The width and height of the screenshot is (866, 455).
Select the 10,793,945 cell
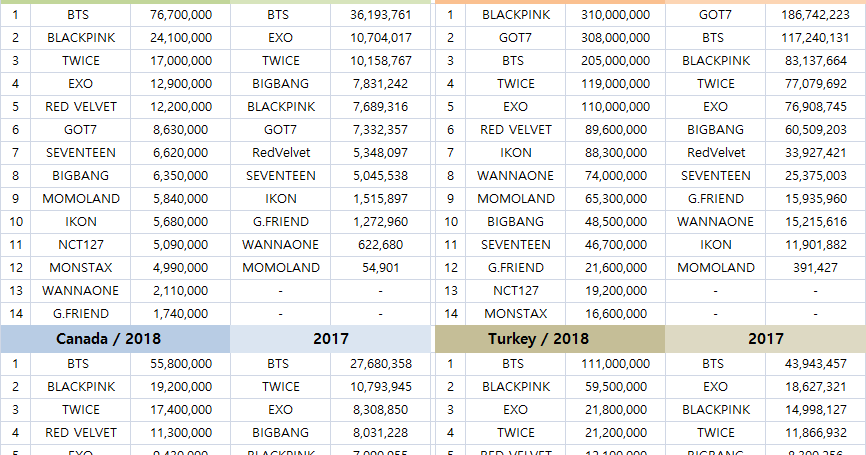click(x=381, y=388)
